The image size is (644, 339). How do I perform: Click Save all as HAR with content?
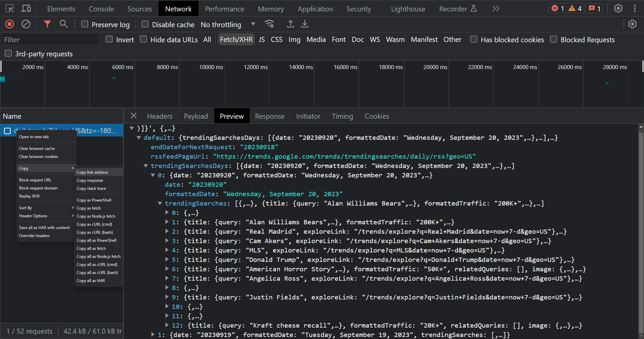44,227
